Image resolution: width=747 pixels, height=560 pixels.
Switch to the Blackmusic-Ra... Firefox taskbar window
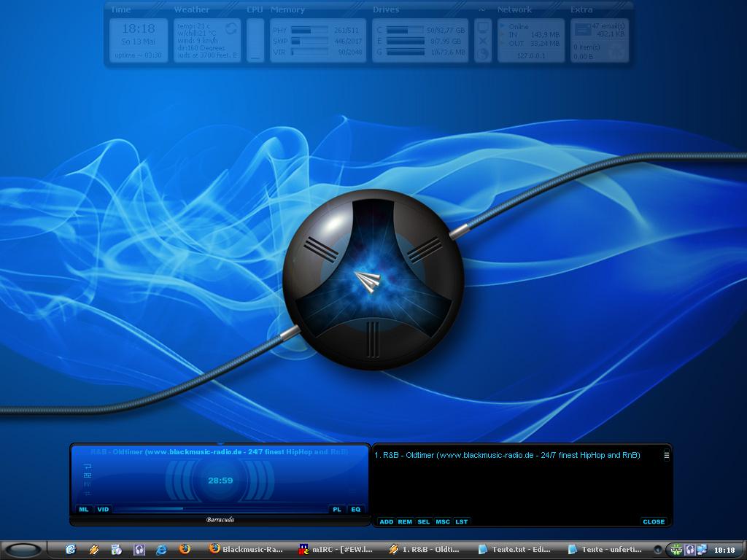247,550
